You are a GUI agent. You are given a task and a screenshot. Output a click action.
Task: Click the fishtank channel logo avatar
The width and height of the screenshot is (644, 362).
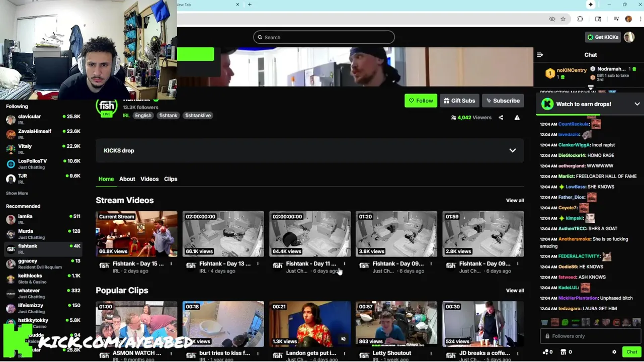pyautogui.click(x=107, y=107)
